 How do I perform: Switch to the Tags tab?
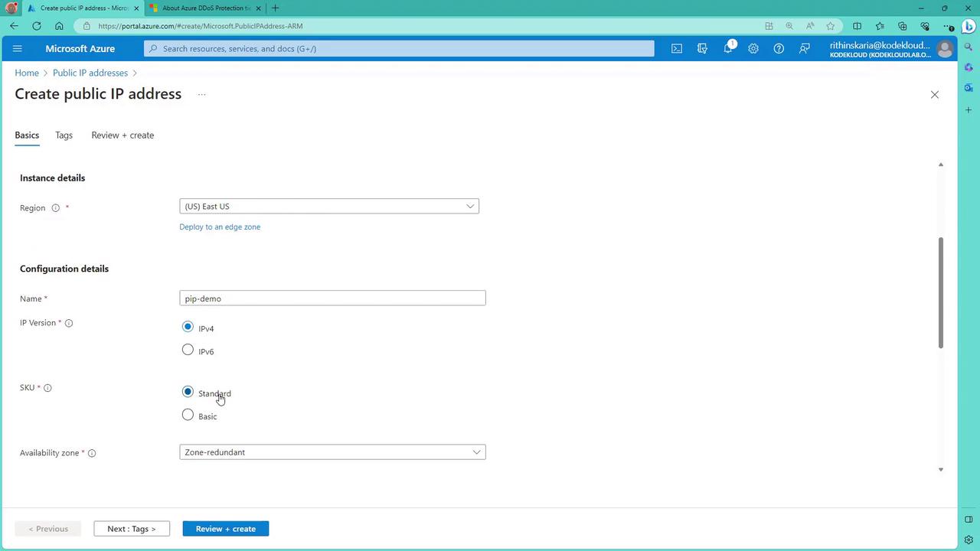tap(64, 135)
